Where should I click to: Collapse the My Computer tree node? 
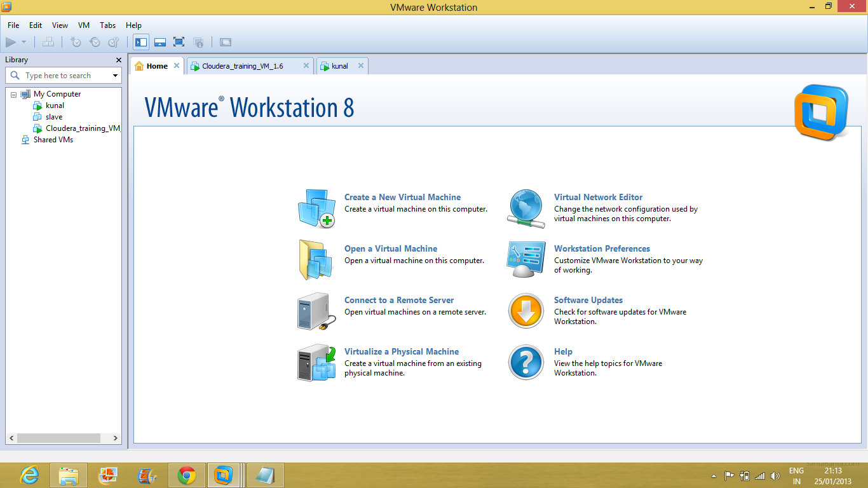click(x=14, y=95)
